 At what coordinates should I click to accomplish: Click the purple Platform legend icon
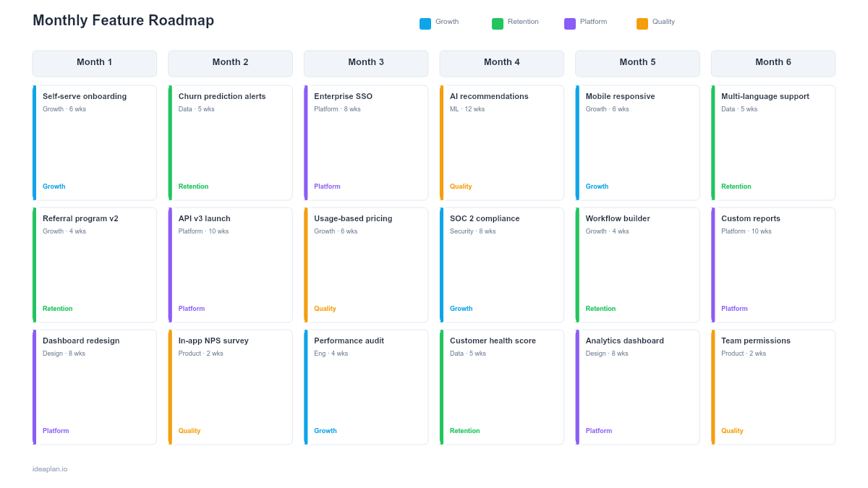tap(569, 23)
